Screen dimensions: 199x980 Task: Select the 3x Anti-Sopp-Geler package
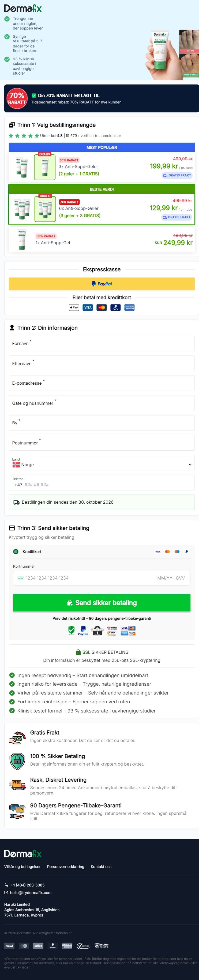click(102, 167)
